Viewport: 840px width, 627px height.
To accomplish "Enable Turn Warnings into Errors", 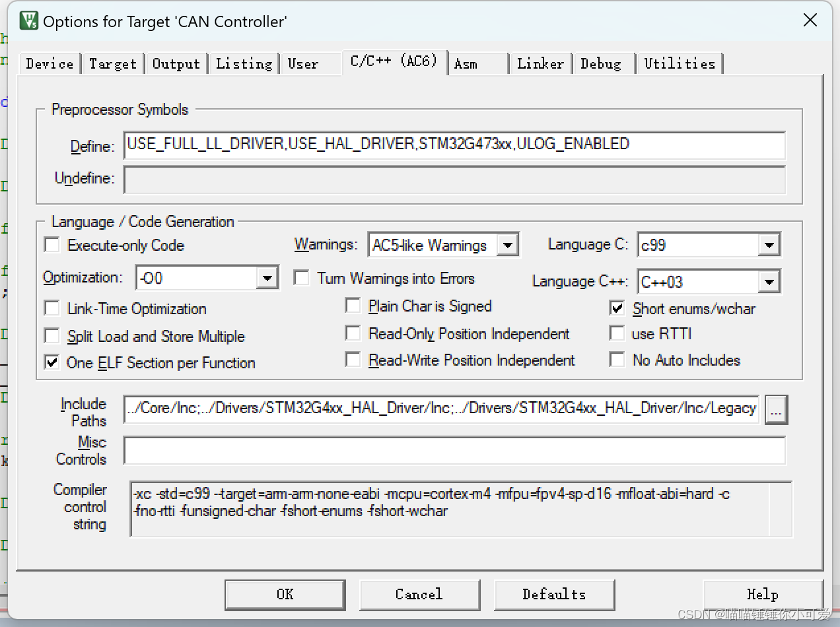I will [x=301, y=278].
